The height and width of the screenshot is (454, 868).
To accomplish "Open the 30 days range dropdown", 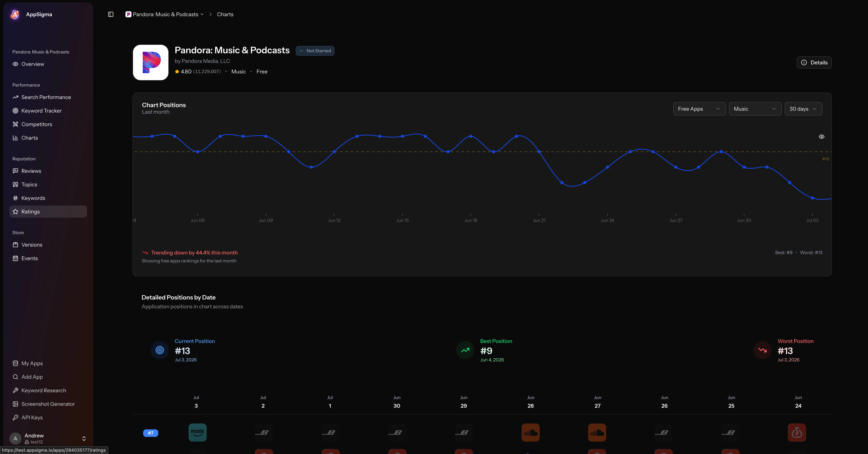I will pos(803,109).
